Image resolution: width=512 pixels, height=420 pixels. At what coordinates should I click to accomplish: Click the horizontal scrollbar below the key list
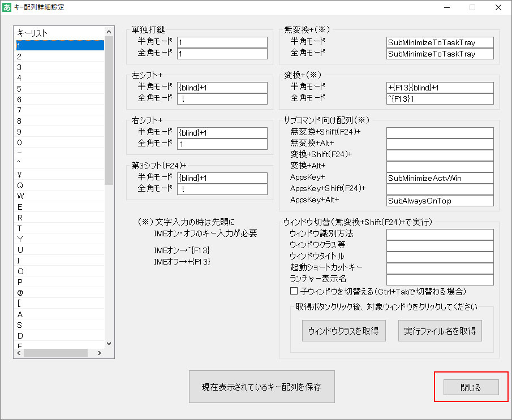[x=57, y=353]
